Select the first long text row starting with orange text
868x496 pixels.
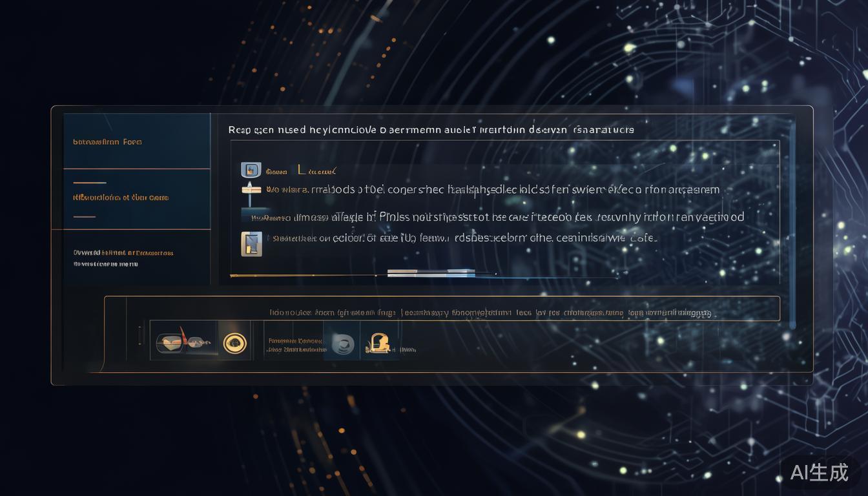(x=492, y=190)
